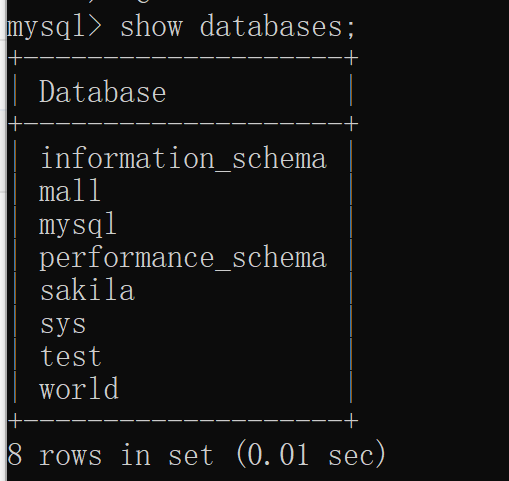Click the word 'show' in the command
The height and width of the screenshot is (481, 509).
click(x=151, y=26)
